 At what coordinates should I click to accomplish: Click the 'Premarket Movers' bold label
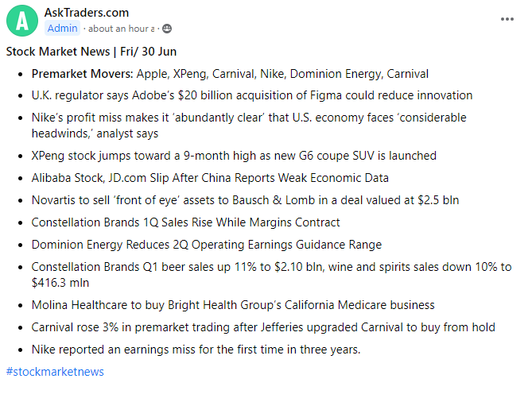point(82,74)
